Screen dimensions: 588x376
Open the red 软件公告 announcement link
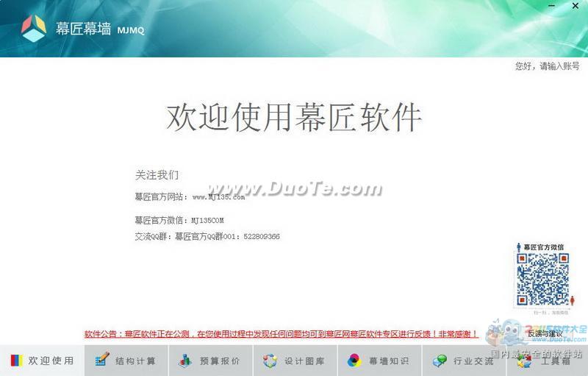281,333
